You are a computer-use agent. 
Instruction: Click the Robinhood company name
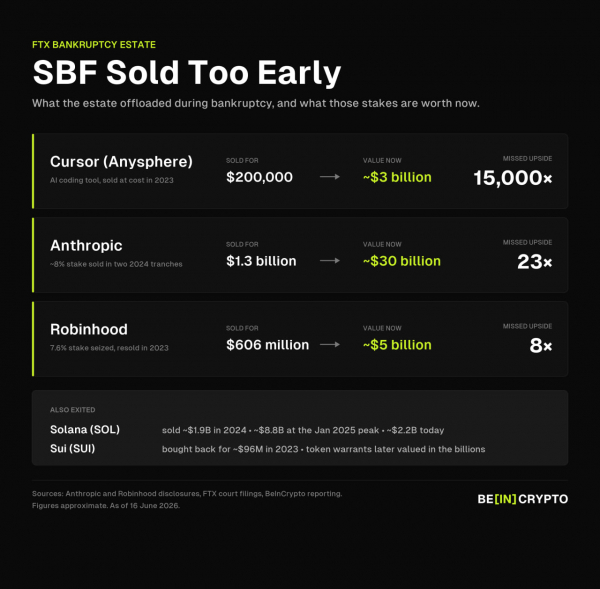pos(89,329)
